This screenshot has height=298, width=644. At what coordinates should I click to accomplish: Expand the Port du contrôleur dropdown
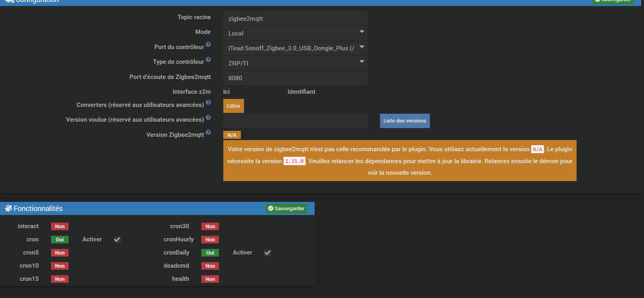(x=295, y=48)
